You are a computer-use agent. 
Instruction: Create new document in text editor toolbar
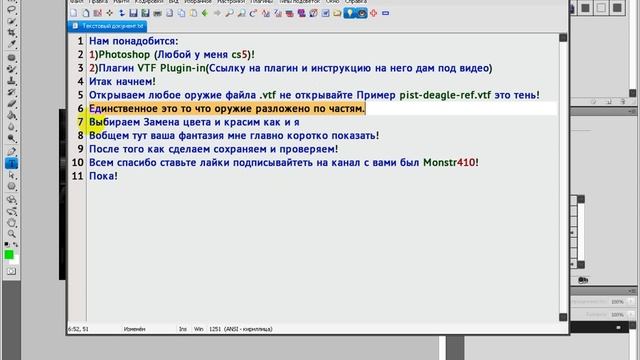74,13
